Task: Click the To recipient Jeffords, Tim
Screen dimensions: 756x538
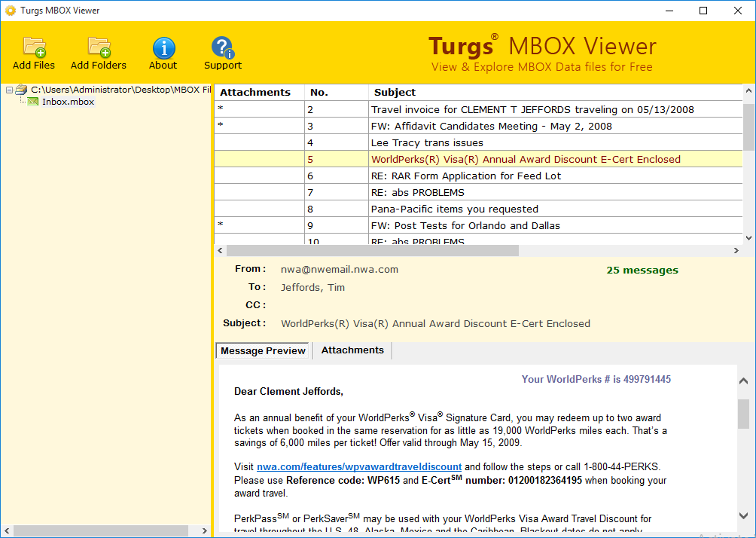Action: point(312,288)
